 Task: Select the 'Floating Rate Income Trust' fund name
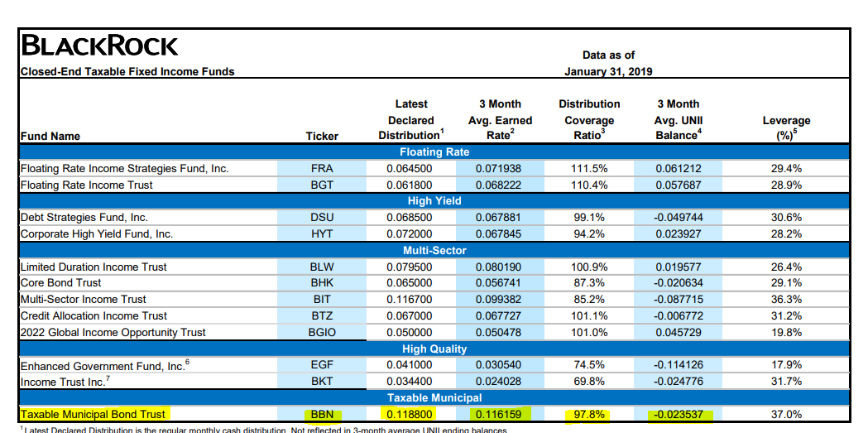[87, 185]
